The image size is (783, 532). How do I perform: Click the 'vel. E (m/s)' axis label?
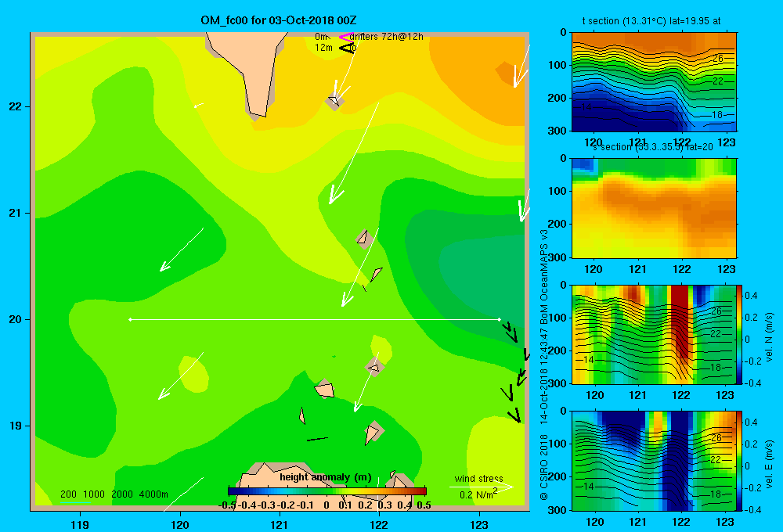769,463
